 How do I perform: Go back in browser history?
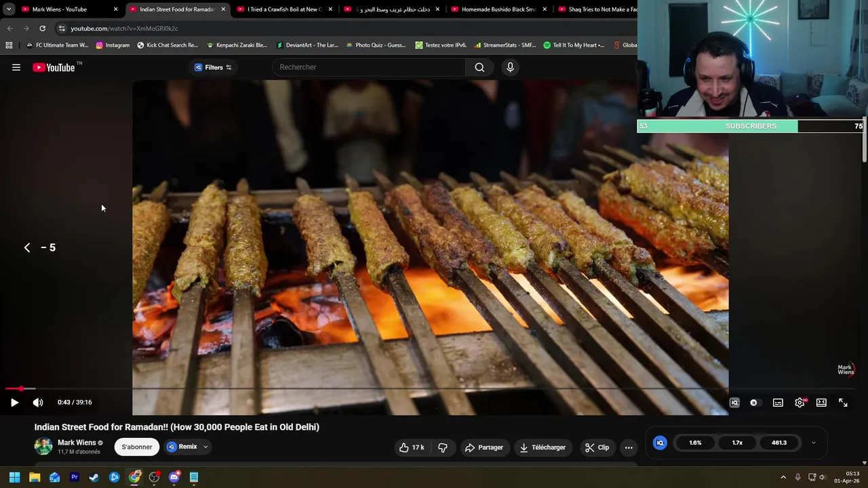pyautogui.click(x=9, y=28)
